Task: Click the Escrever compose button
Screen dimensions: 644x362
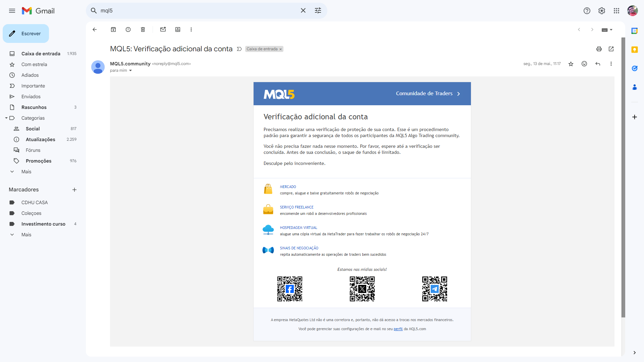Action: [26, 34]
